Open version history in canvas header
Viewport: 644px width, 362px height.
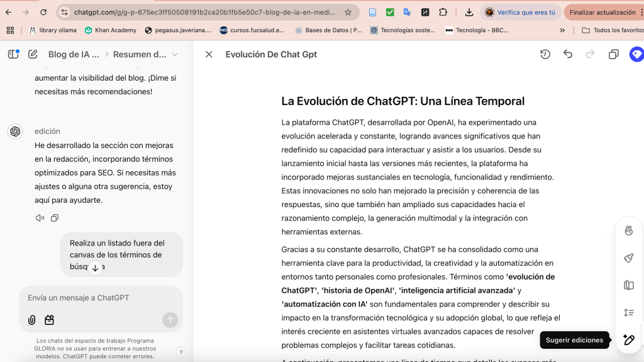[545, 55]
